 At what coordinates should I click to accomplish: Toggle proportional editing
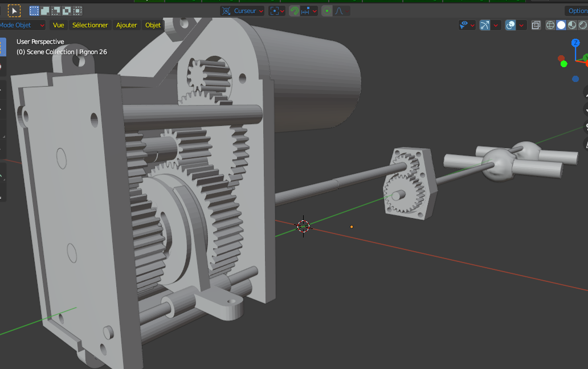pos(327,11)
